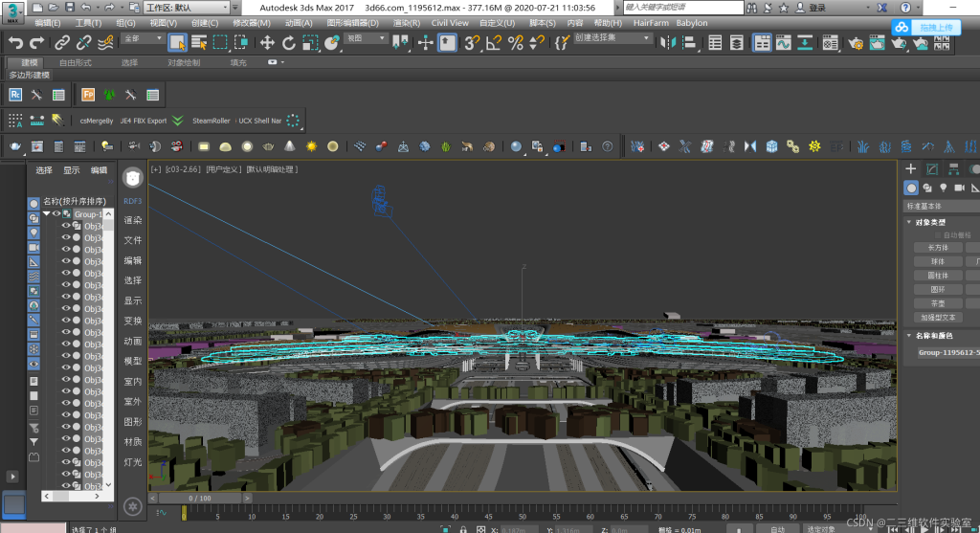The width and height of the screenshot is (980, 533).
Task: Click the sun light icon in the toolbar
Action: pyautogui.click(x=311, y=146)
